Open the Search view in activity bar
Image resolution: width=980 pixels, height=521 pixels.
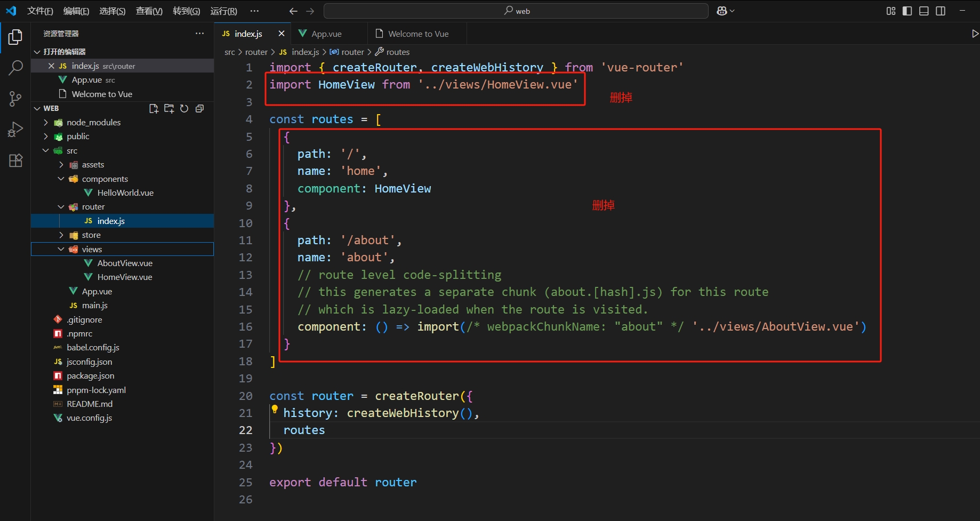[15, 68]
